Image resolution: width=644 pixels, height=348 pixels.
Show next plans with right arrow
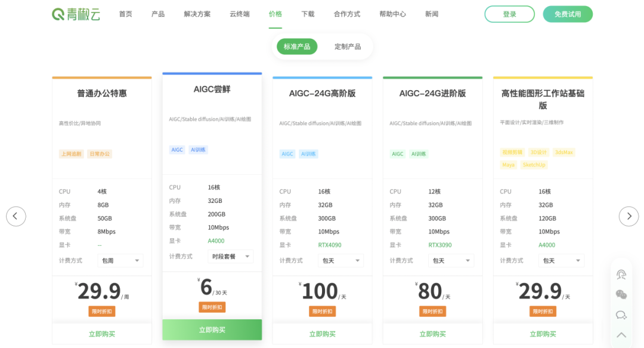click(x=629, y=216)
